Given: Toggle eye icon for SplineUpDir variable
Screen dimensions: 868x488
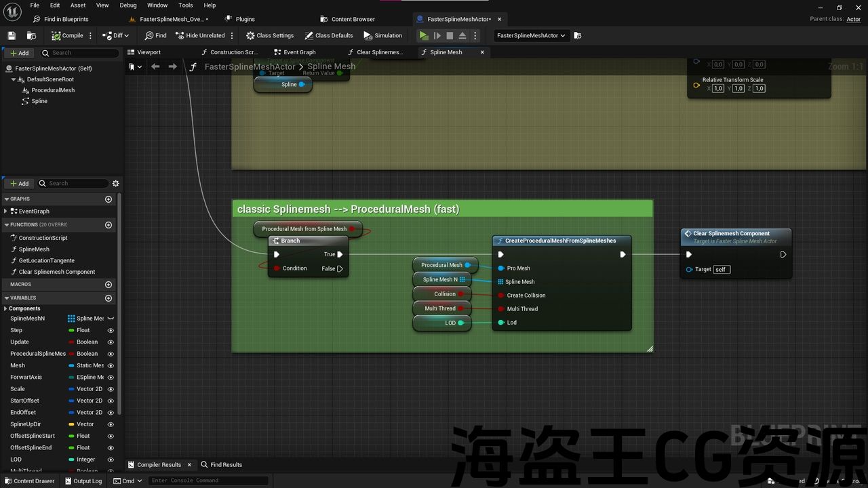Looking at the screenshot, I should (111, 424).
